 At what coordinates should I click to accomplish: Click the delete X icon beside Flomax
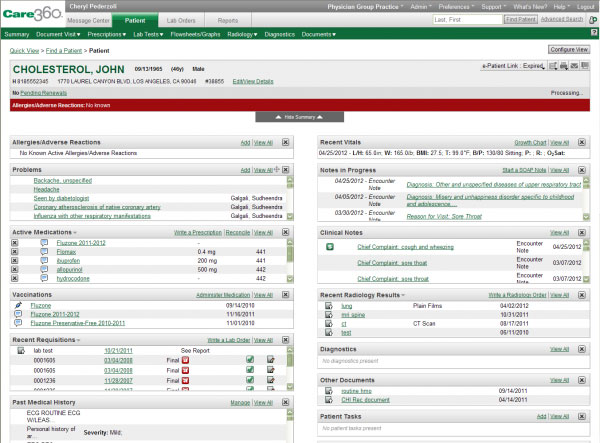click(x=15, y=252)
